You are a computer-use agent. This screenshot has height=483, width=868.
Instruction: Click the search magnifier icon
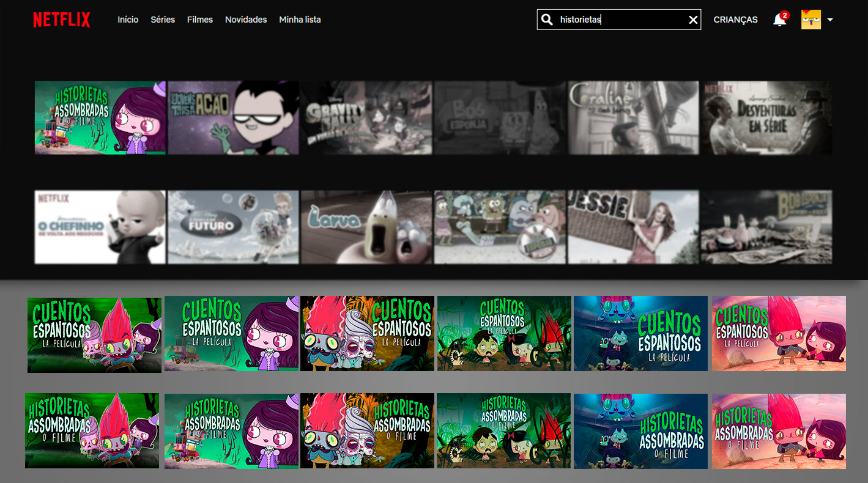tap(547, 20)
